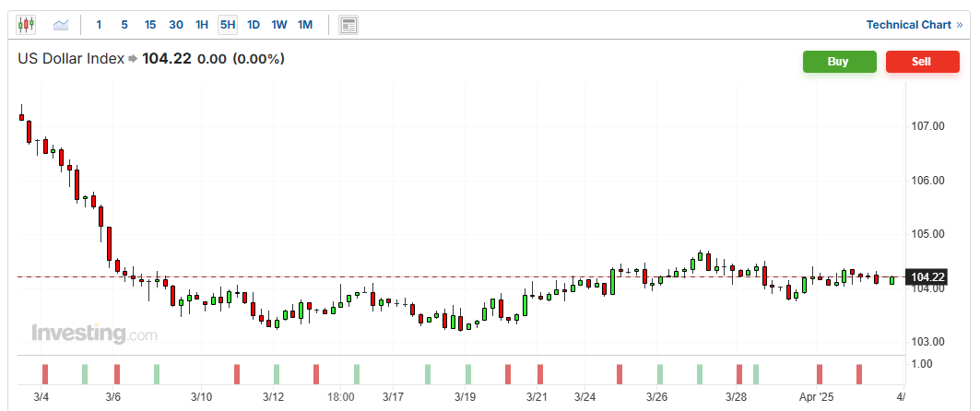The image size is (980, 411).
Task: Click the US Dollar Index title
Action: click(71, 59)
